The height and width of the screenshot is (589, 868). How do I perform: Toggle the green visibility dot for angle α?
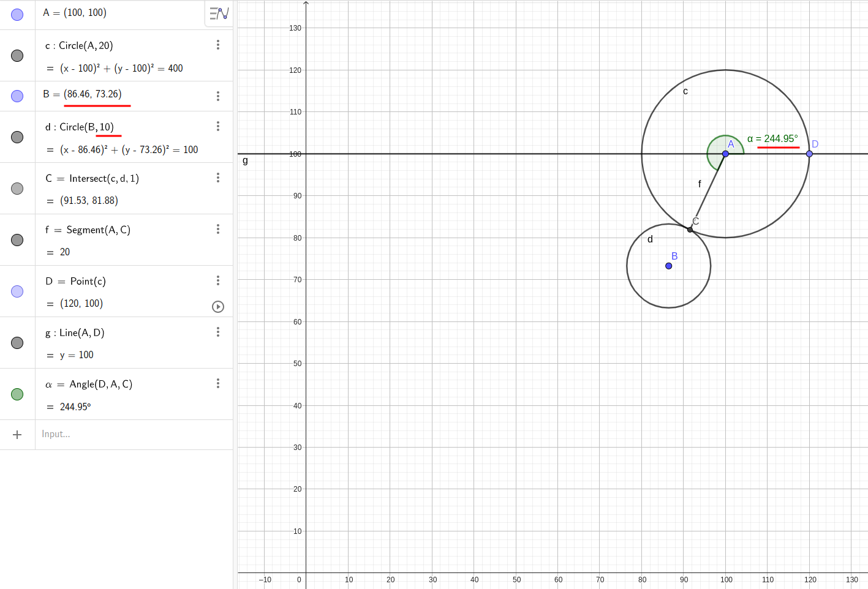pyautogui.click(x=17, y=394)
